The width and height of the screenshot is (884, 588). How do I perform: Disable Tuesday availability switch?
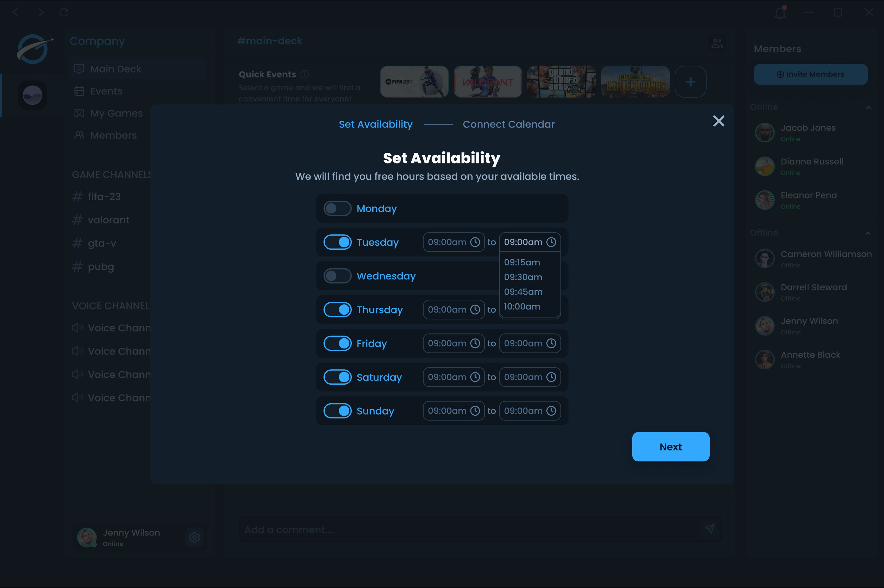click(x=337, y=242)
